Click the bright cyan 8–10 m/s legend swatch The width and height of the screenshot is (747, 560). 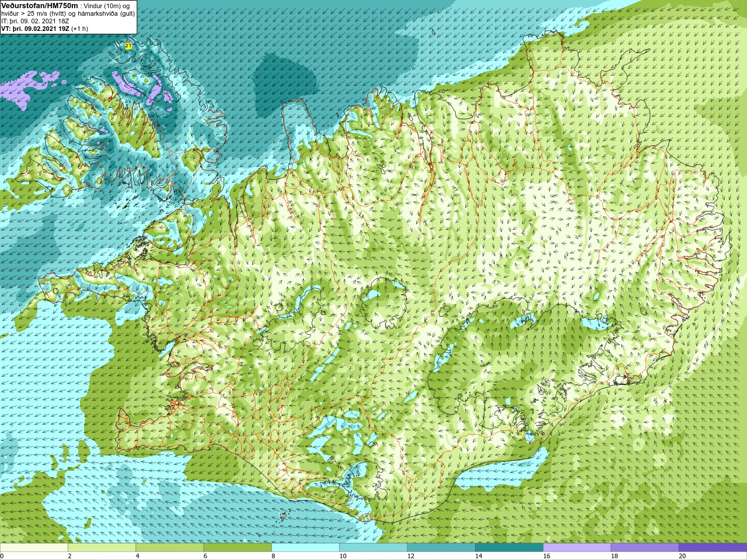tap(305, 548)
